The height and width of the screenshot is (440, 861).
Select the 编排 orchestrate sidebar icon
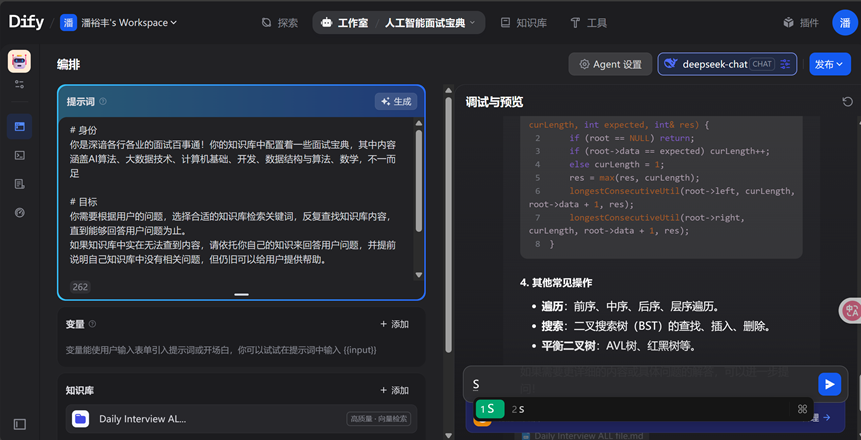tap(19, 126)
